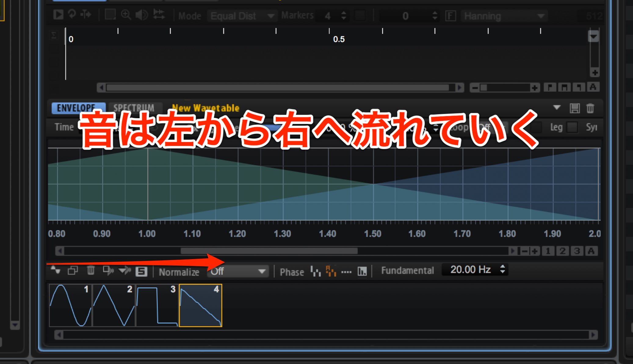Click the F icon next to Hanning
Viewport: 633px width, 364px height.
coord(450,16)
